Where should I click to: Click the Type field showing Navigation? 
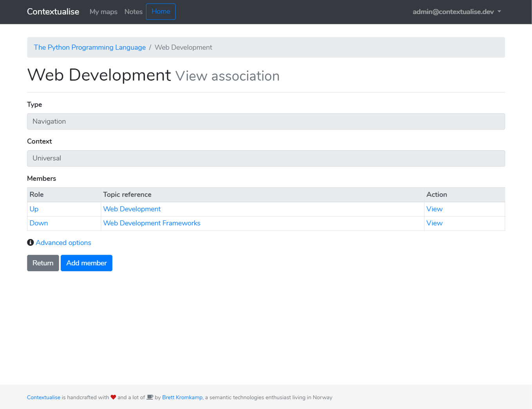pos(266,121)
